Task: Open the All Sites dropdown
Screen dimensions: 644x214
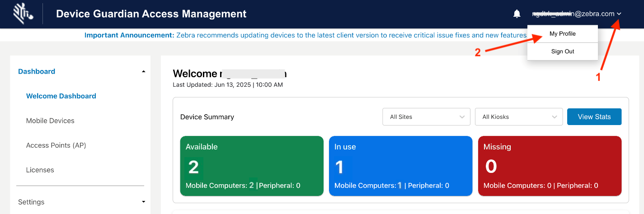Action: (x=426, y=117)
